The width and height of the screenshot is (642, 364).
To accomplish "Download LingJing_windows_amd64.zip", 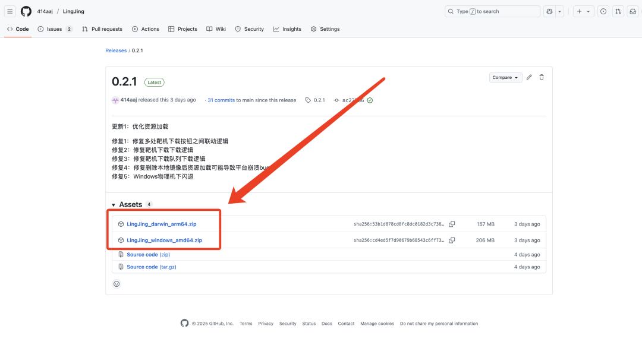I will [x=164, y=240].
